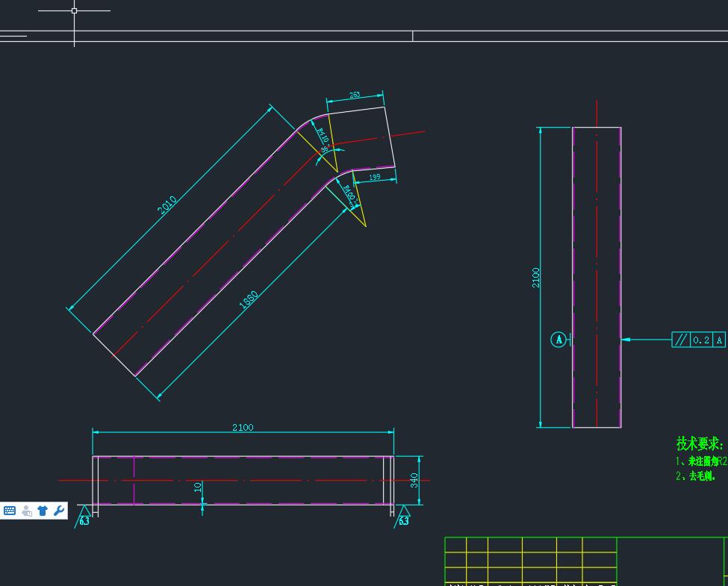728x586 pixels.
Task: Select the 2010 dimension text
Action: [167, 205]
